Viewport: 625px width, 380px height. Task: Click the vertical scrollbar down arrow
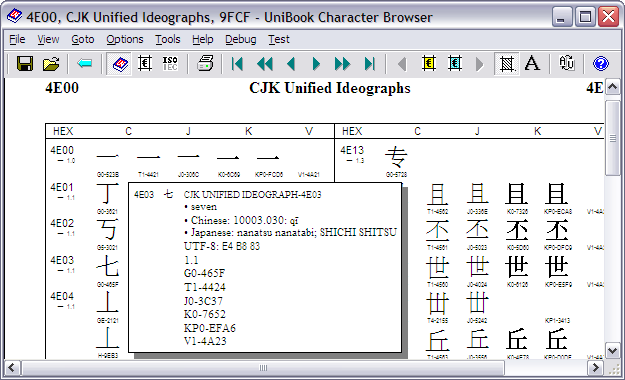coord(613,350)
